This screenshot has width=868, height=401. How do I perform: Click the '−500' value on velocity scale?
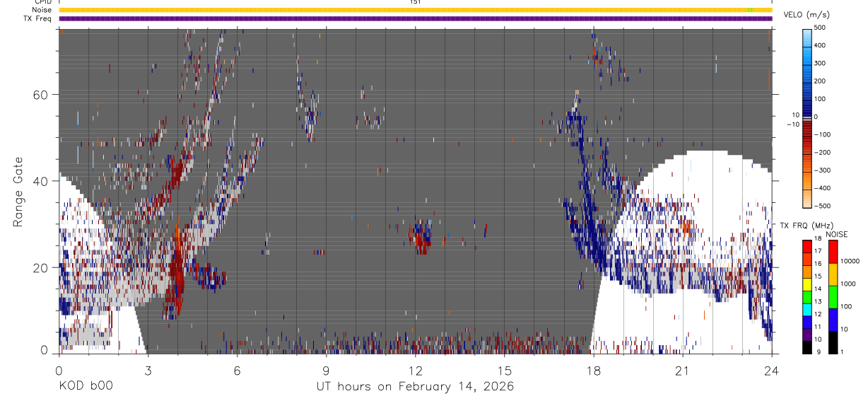[x=824, y=205]
